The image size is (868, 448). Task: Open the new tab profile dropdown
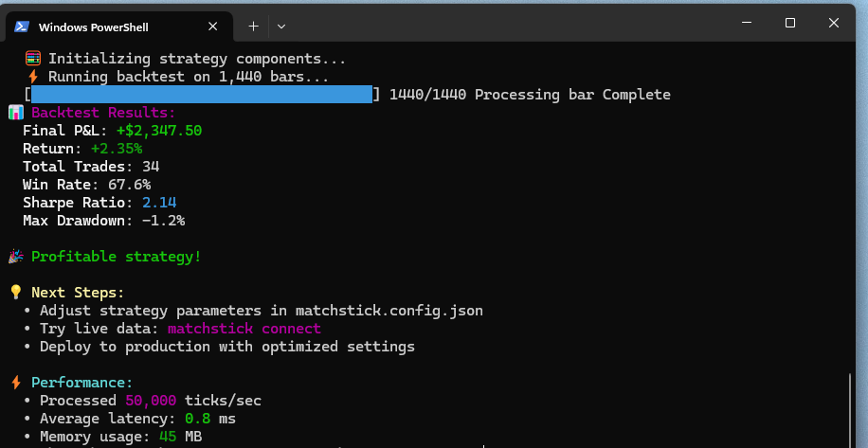tap(281, 27)
